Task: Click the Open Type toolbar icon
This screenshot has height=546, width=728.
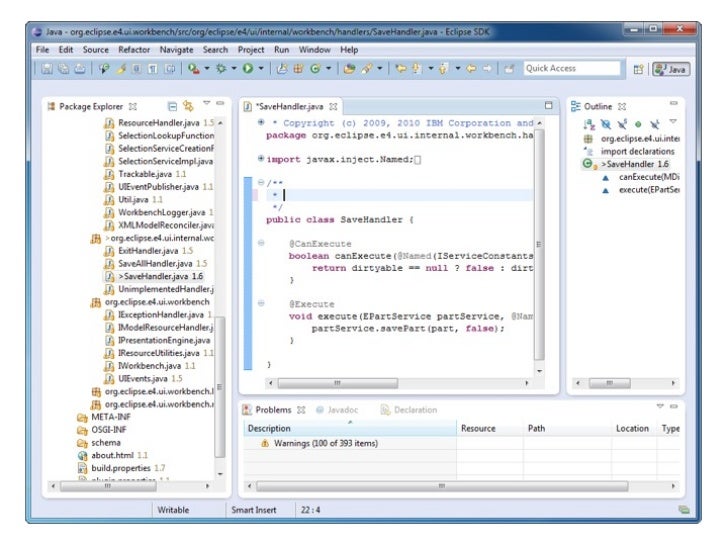Action: coord(349,69)
